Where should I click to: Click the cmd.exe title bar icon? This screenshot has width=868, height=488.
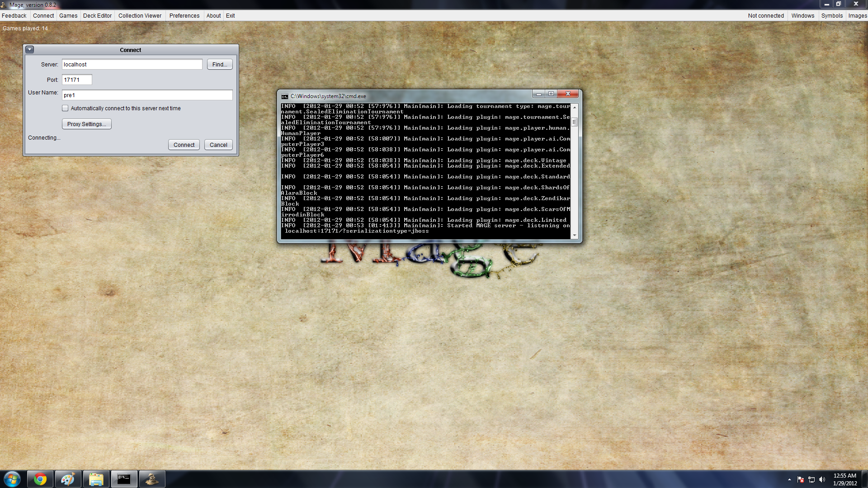coord(285,96)
